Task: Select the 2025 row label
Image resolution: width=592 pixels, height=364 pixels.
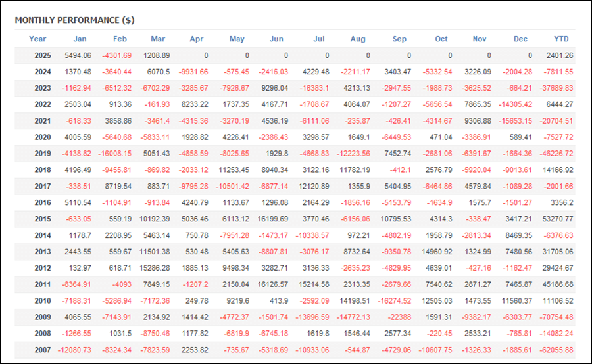Action: click(43, 55)
